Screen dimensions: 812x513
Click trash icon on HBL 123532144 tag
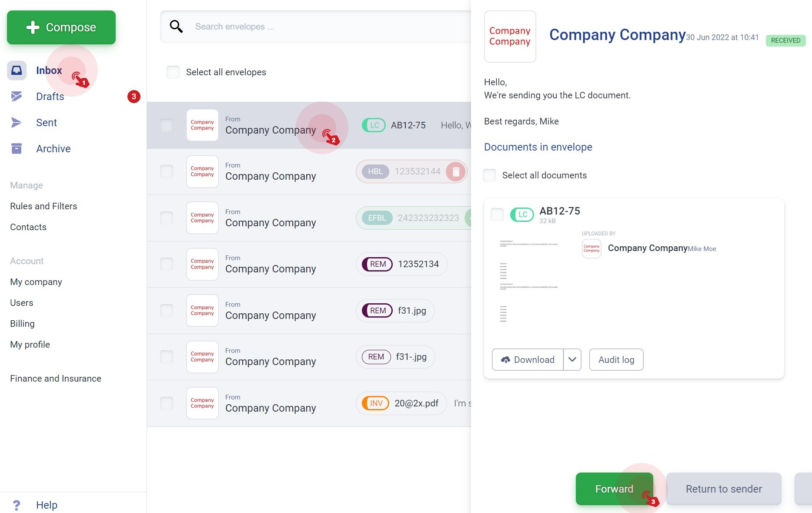tap(456, 171)
